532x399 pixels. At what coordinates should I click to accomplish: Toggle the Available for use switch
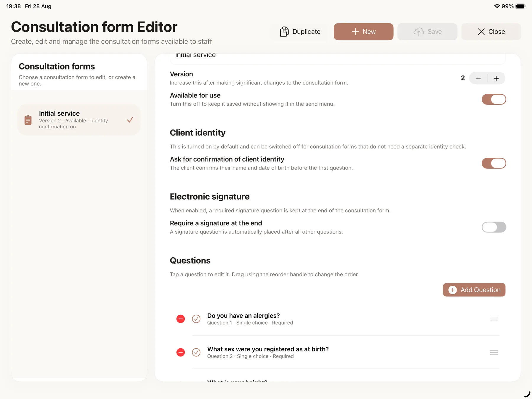click(494, 99)
